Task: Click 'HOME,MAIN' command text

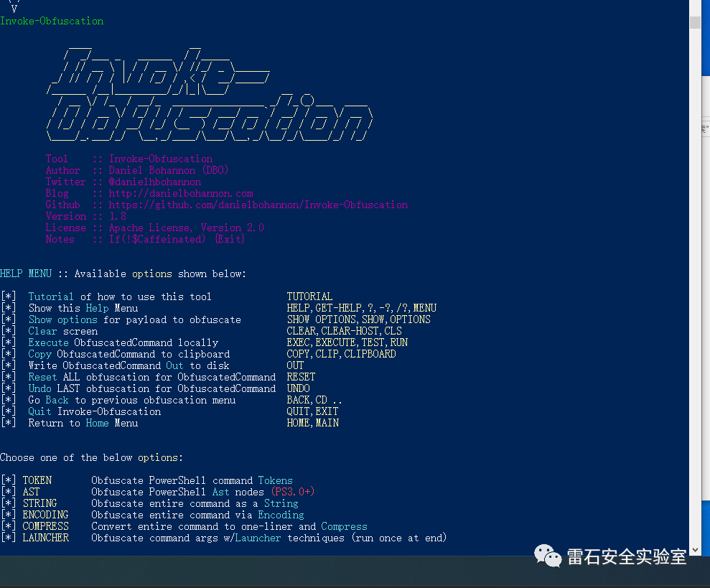Action: tap(313, 423)
